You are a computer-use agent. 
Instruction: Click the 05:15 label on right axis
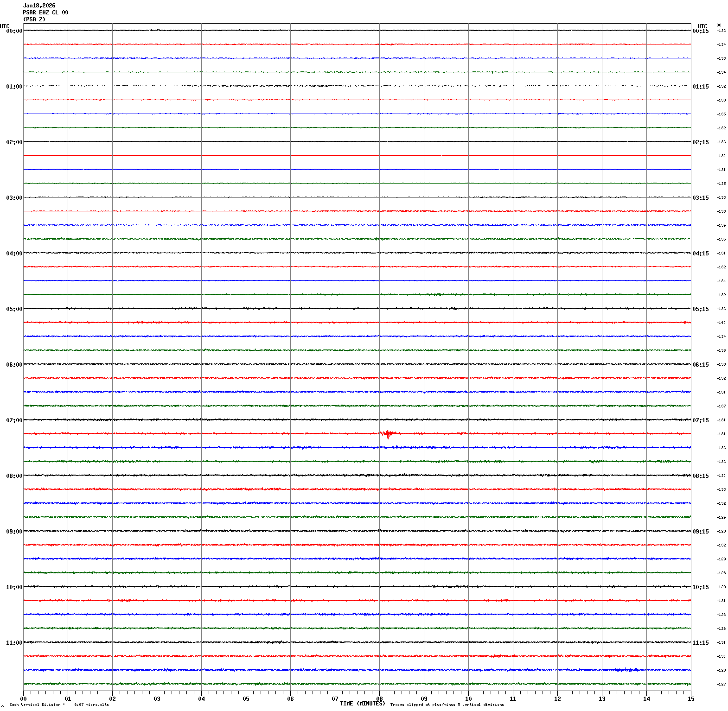[700, 309]
